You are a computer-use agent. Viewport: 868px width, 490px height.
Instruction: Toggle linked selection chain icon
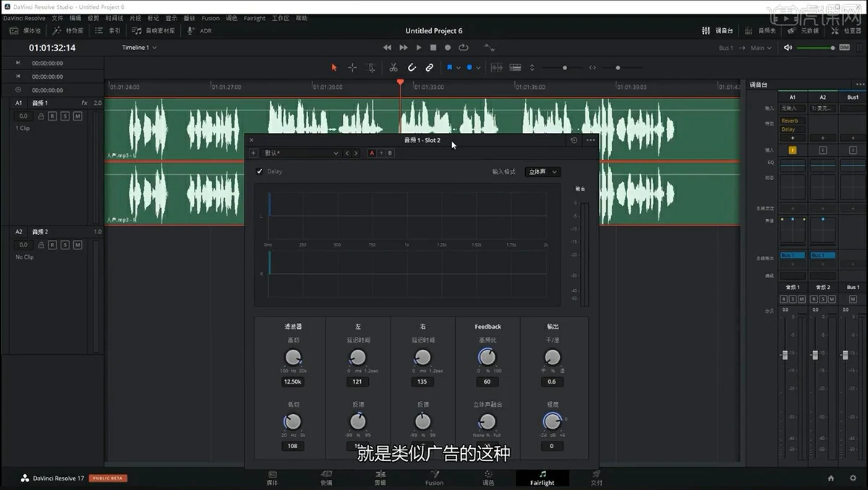429,67
